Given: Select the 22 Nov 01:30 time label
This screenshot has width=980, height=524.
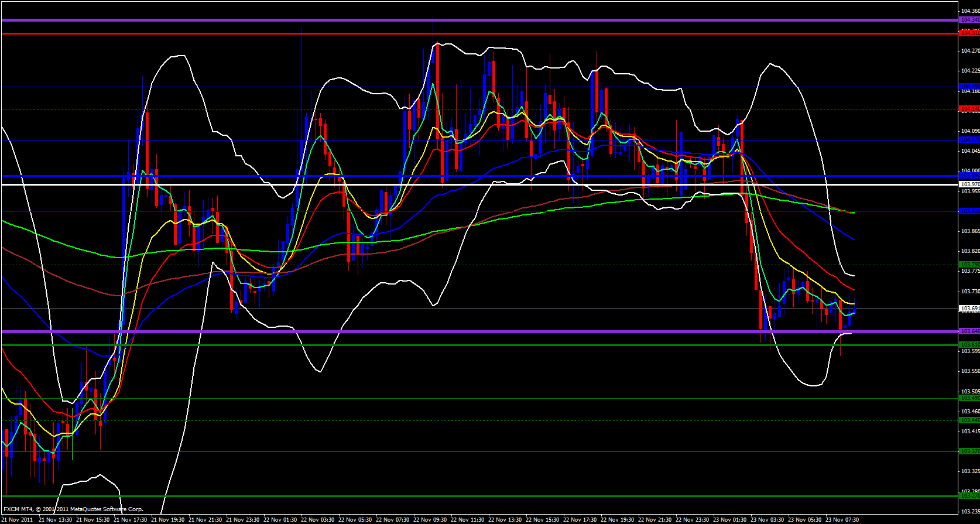Looking at the screenshot, I should point(280,519).
